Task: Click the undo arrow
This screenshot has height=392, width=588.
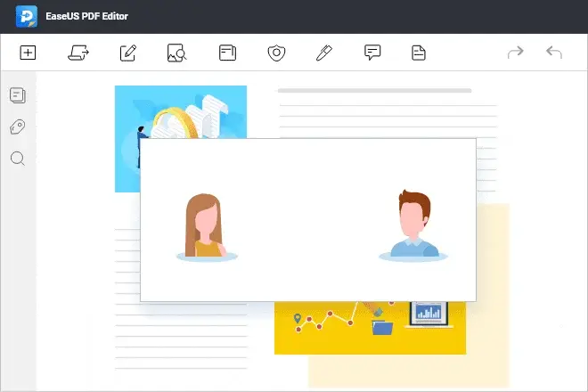Action: (x=554, y=53)
